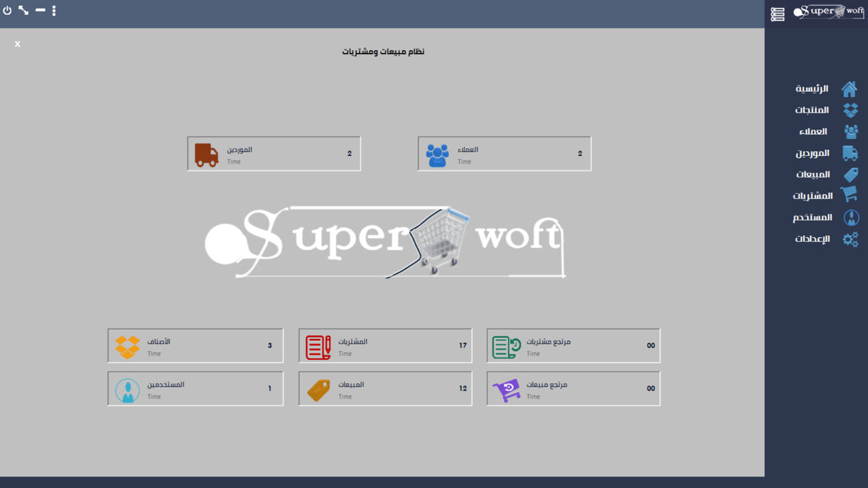Click the customers group icon for العملاء
Viewport: 868px width, 488px height.
pos(850,131)
